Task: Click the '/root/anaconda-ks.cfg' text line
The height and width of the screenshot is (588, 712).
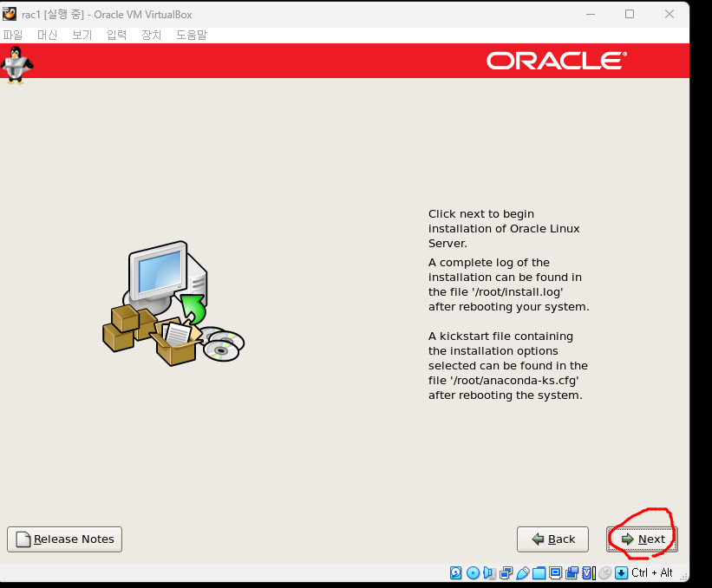Action: click(x=504, y=381)
